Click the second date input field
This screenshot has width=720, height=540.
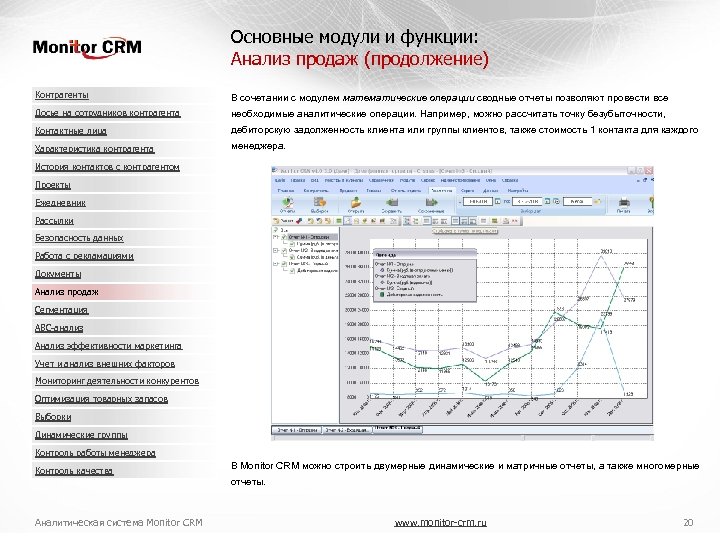(x=527, y=201)
